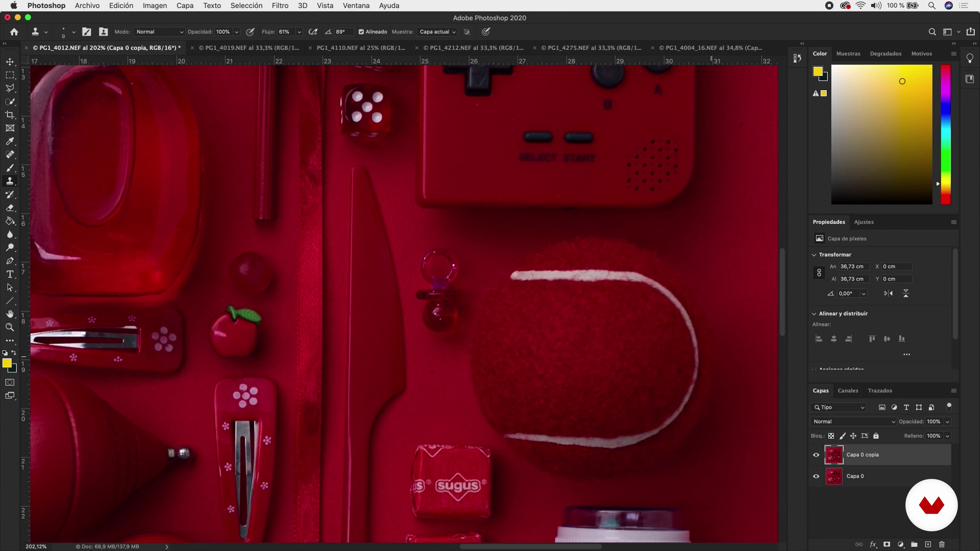Select the Path Selection tool
980x551 pixels.
10,288
